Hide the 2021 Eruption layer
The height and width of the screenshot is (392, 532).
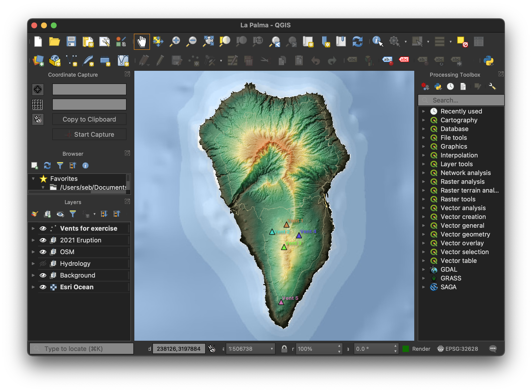click(x=43, y=240)
